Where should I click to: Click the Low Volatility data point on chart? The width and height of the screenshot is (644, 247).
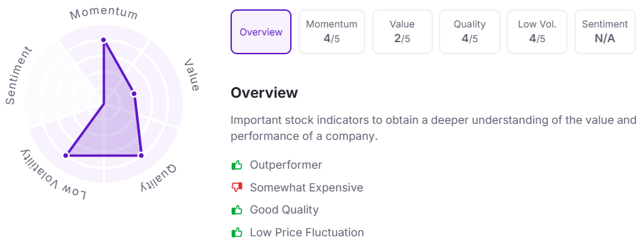[66, 155]
